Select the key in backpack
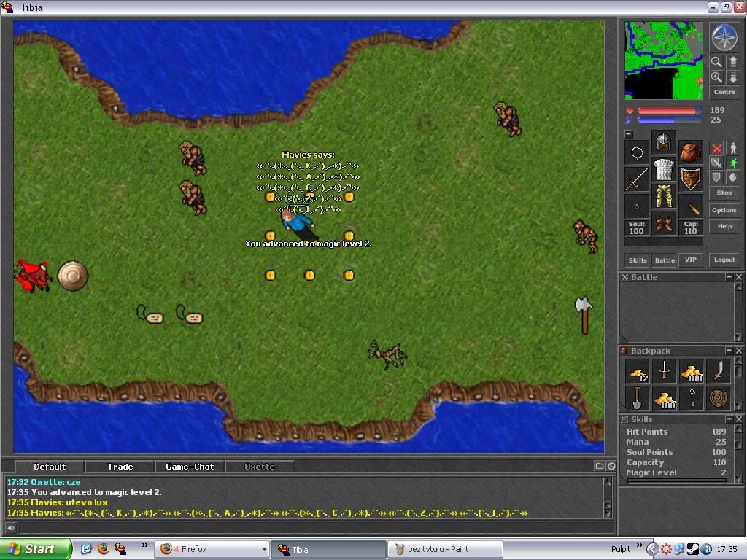Screen dimensions: 747x560 coord(692,399)
